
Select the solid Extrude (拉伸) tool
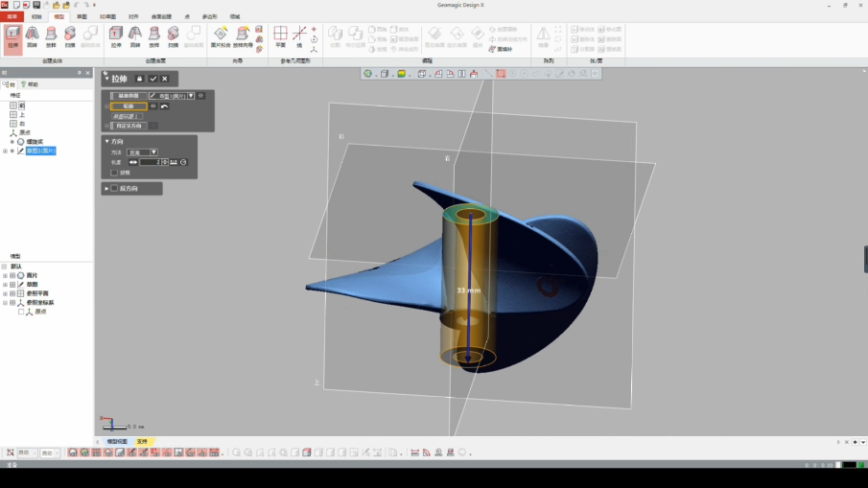pyautogui.click(x=12, y=36)
